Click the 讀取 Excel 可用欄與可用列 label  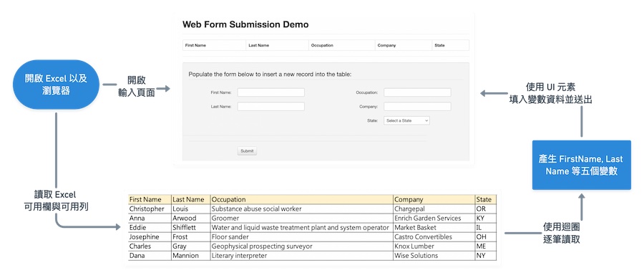point(57,201)
